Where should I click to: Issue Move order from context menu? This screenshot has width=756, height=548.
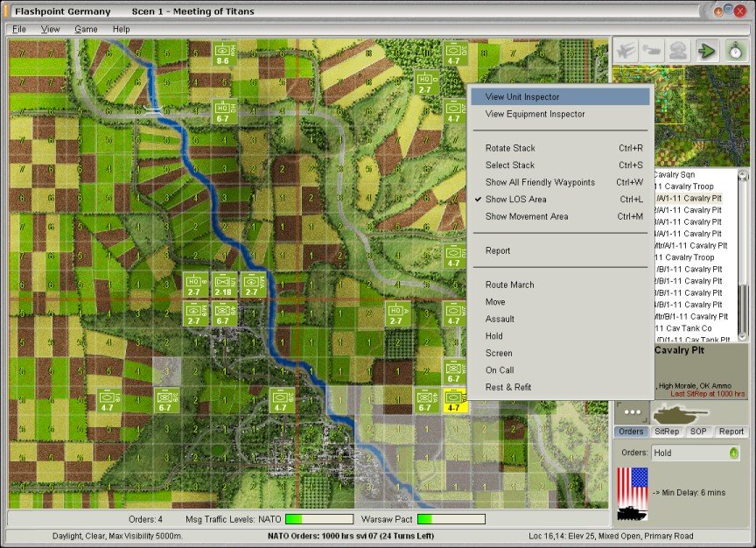click(x=560, y=302)
